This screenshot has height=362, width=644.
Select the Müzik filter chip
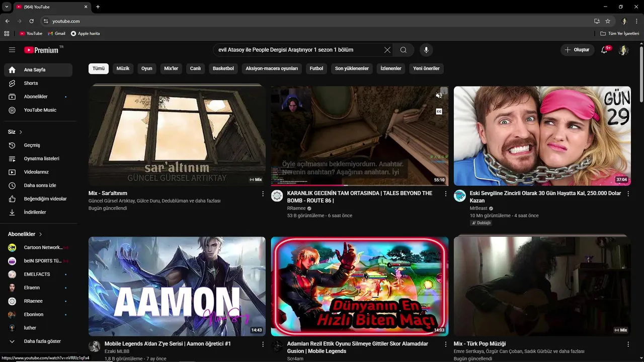click(x=123, y=68)
